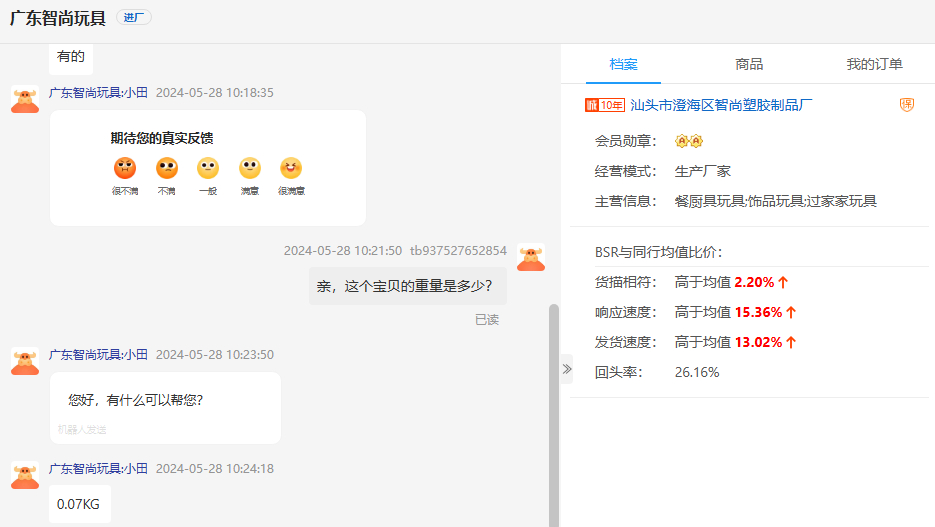The height and width of the screenshot is (527, 935).
Task: Click the 发货速度 value 13.02%
Action: (758, 342)
